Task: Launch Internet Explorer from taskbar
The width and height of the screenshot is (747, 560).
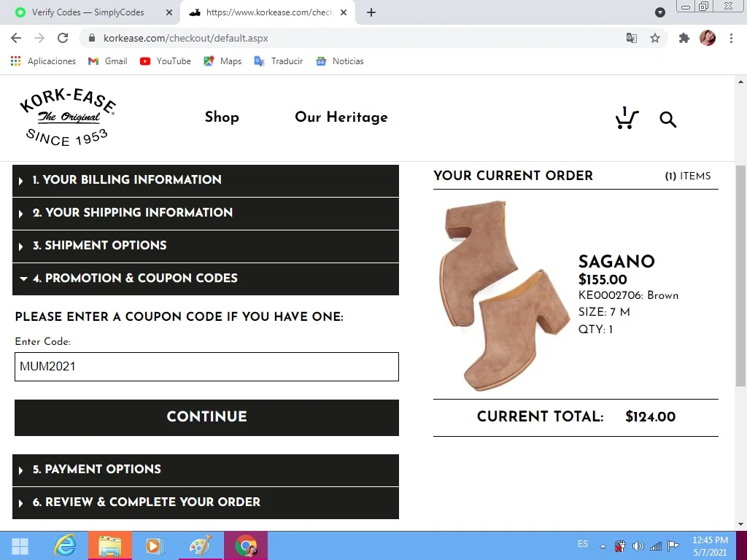Action: coord(65,545)
